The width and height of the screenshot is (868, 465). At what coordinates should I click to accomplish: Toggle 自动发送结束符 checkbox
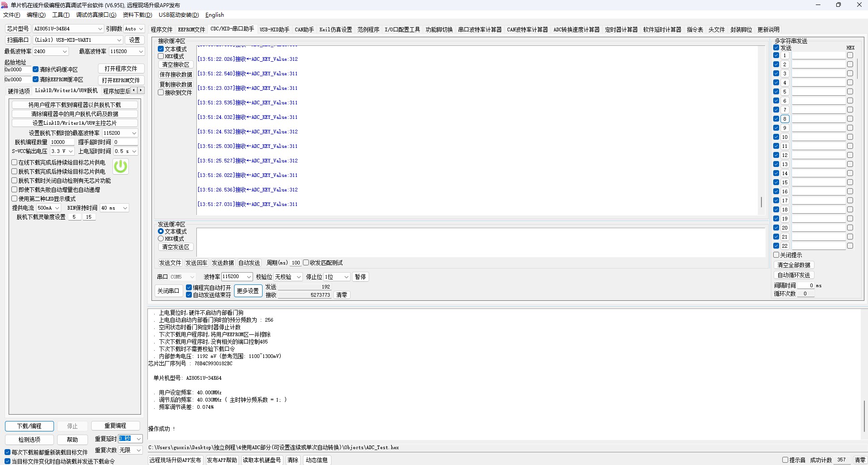189,295
